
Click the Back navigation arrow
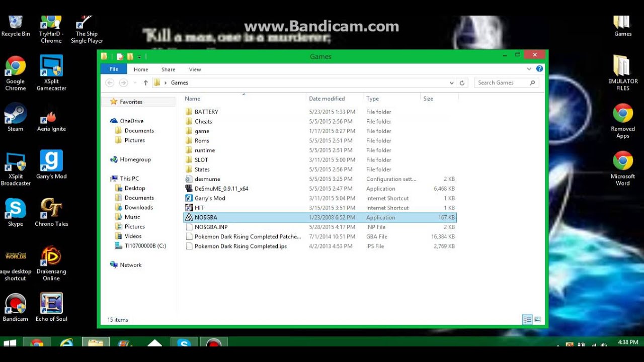[110, 82]
